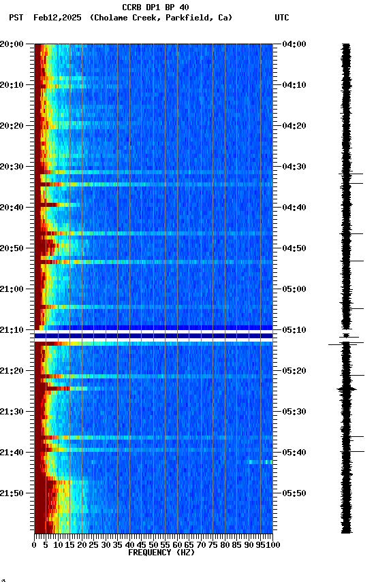The image size is (376, 588).
Task: Click the '20' frequency axis tick label
Action: [x=82, y=546]
